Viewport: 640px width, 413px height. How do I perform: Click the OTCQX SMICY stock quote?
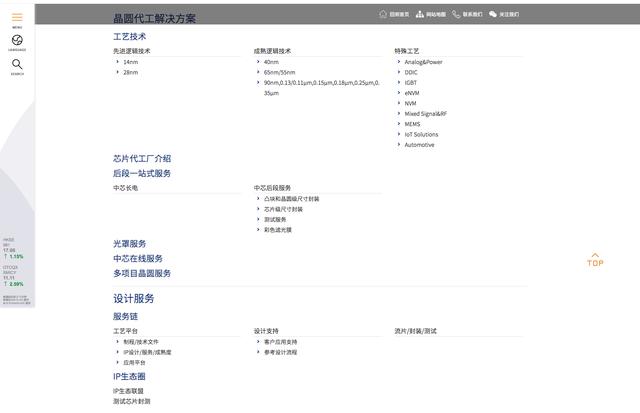coord(13,275)
